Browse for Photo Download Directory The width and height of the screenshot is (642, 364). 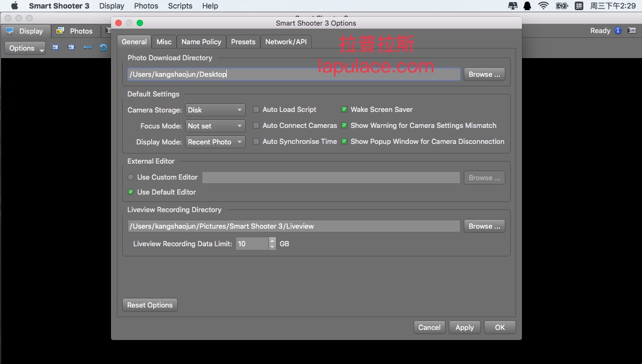coord(485,74)
